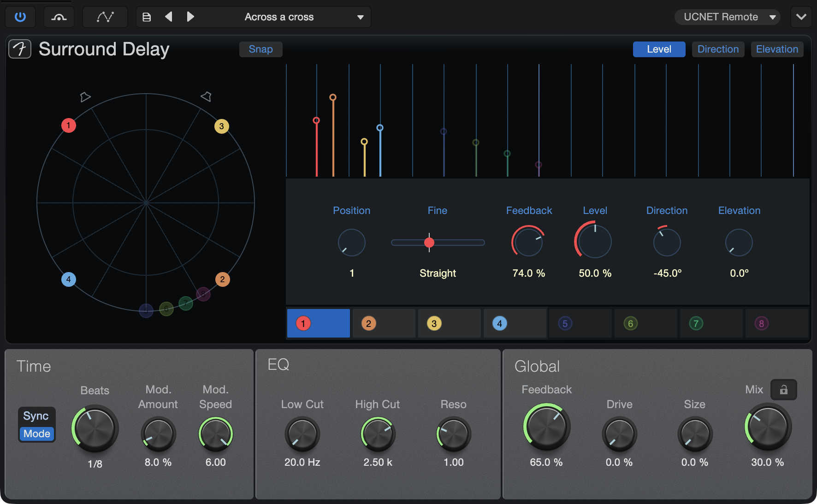Click the blue tap 4 level handle
The height and width of the screenshot is (504, 817).
pyautogui.click(x=380, y=128)
